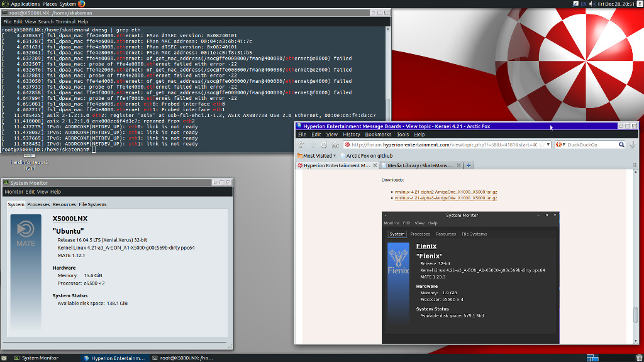Click the top-right panel shutdown icon
Screen dimensions: 644x362
tap(640, 4)
